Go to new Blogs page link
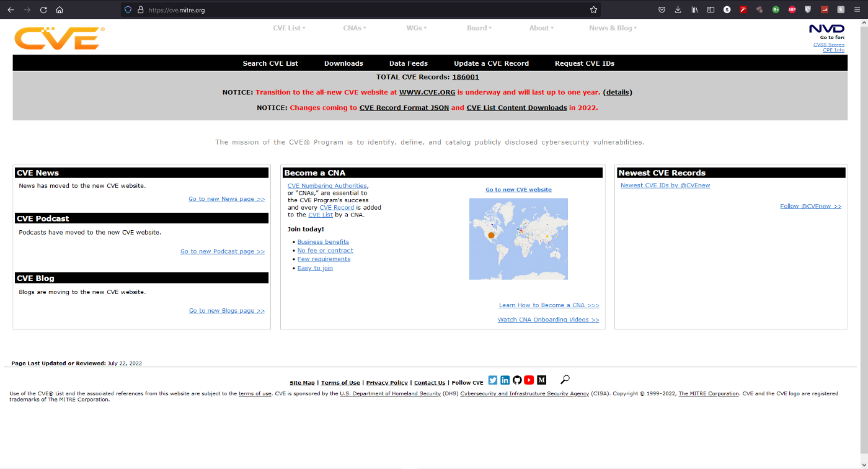868x469 pixels. (x=227, y=311)
